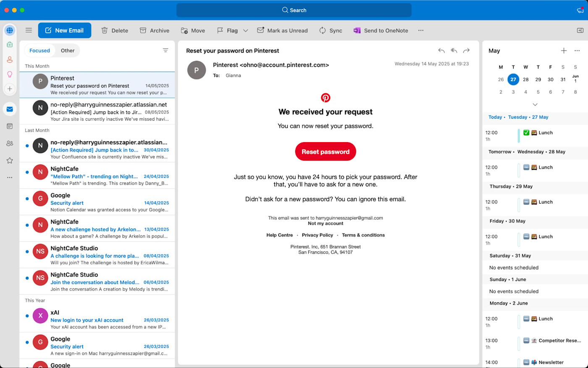Screen dimensions: 588x368
Task: Open the message list filter icon
Action: [x=165, y=50]
